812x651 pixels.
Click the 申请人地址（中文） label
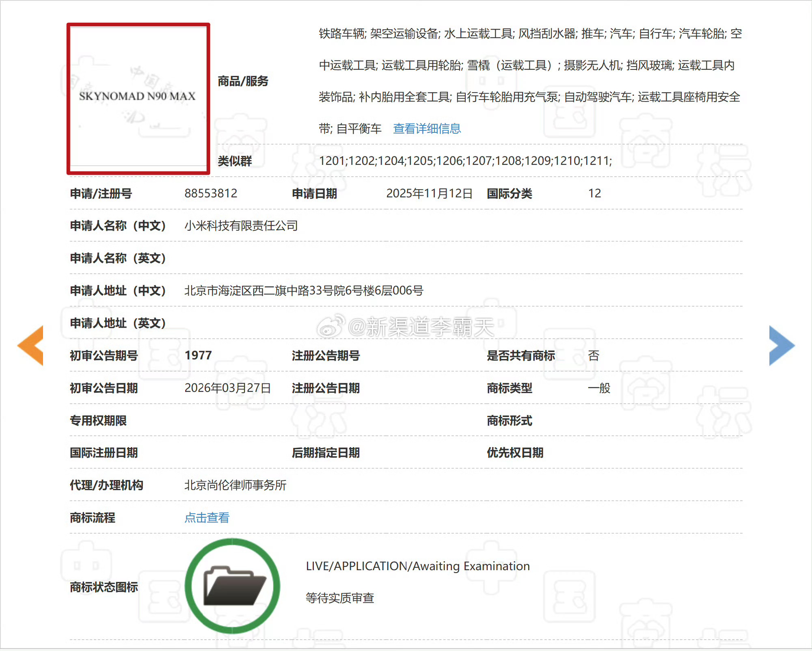[x=118, y=291]
